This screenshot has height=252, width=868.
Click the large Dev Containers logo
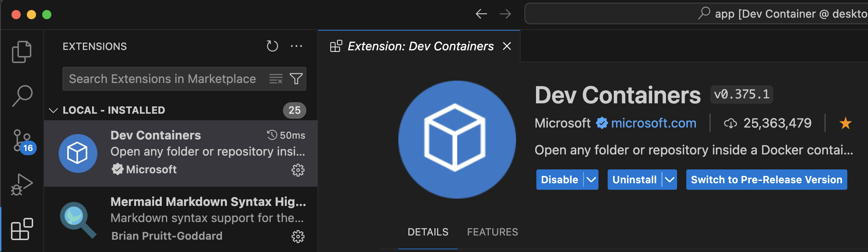coord(457,139)
